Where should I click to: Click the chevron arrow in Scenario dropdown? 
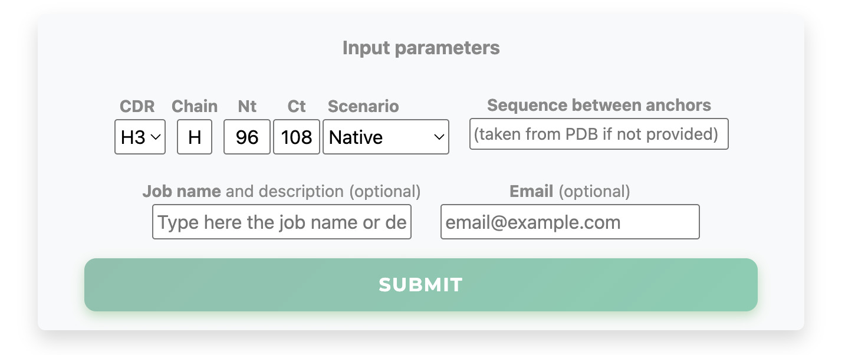coord(439,137)
